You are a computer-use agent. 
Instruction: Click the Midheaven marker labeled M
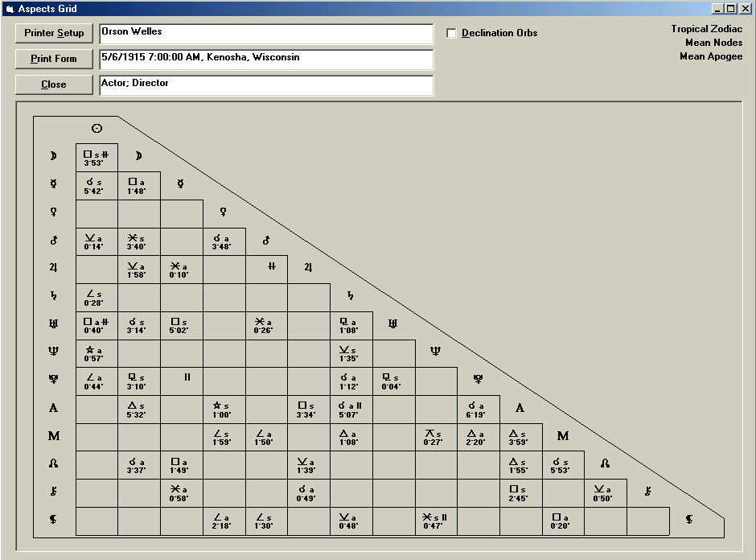[x=563, y=437]
